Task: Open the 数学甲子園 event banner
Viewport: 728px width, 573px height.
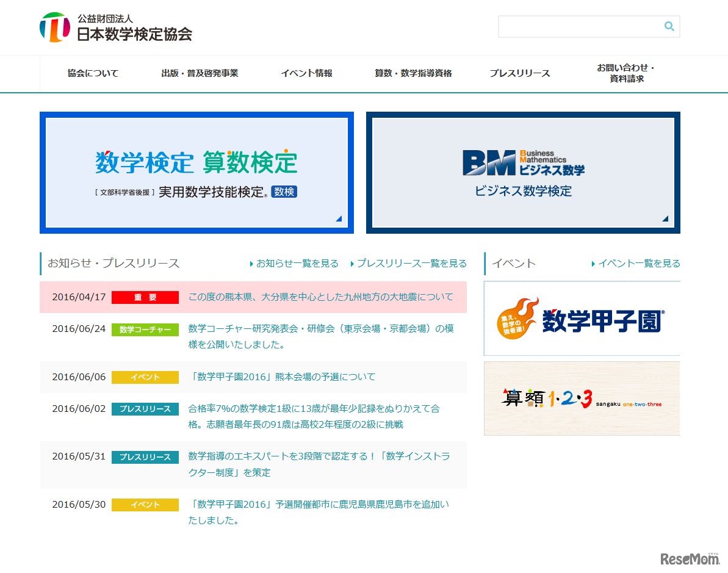Action: [582, 319]
